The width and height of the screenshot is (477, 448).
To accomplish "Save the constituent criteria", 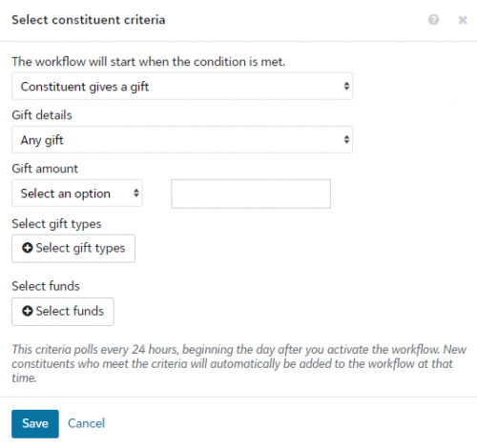I will tap(35, 424).
